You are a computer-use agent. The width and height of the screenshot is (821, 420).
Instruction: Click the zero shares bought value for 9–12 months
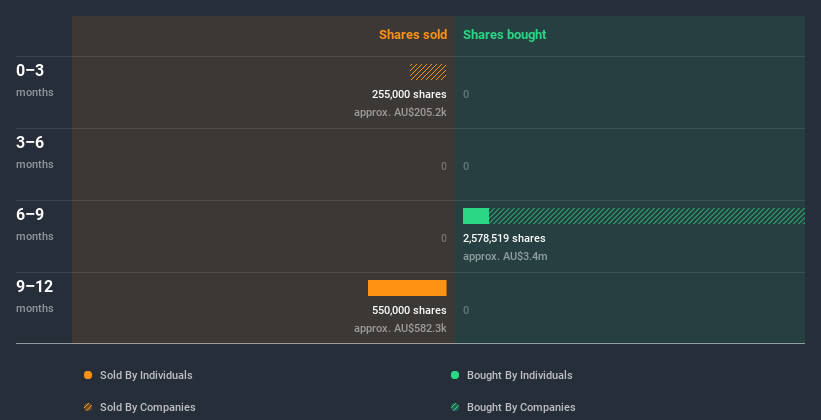[x=466, y=310]
